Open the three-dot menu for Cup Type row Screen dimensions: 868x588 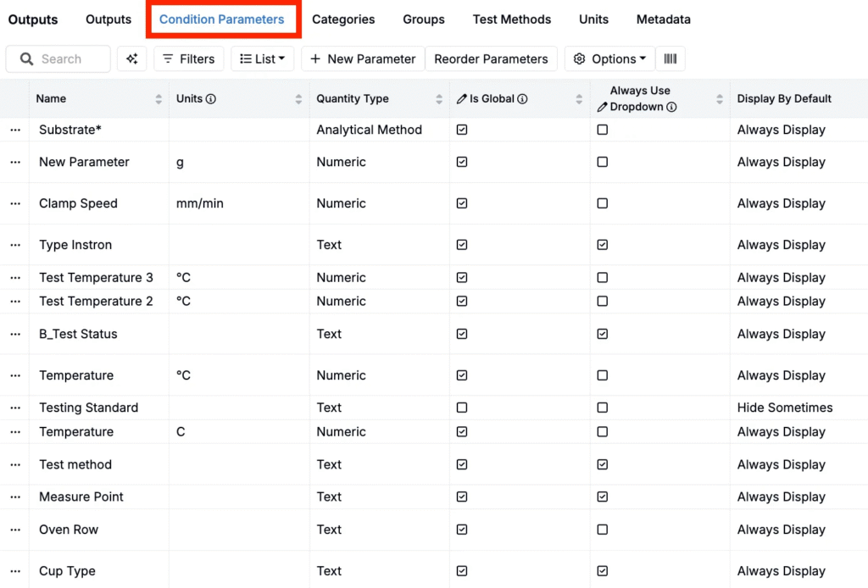tap(14, 571)
